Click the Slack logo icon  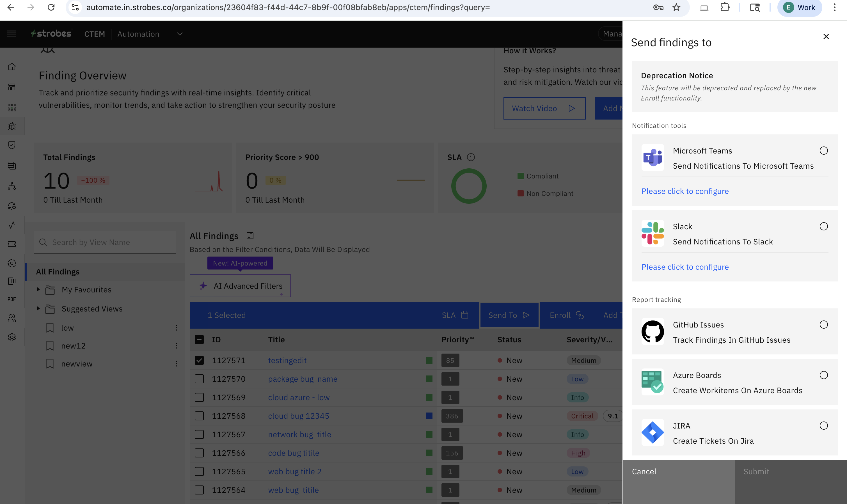653,234
